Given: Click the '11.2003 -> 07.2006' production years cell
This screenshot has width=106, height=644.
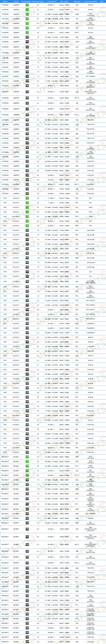Looking at the screenshot, I should (51, 439).
